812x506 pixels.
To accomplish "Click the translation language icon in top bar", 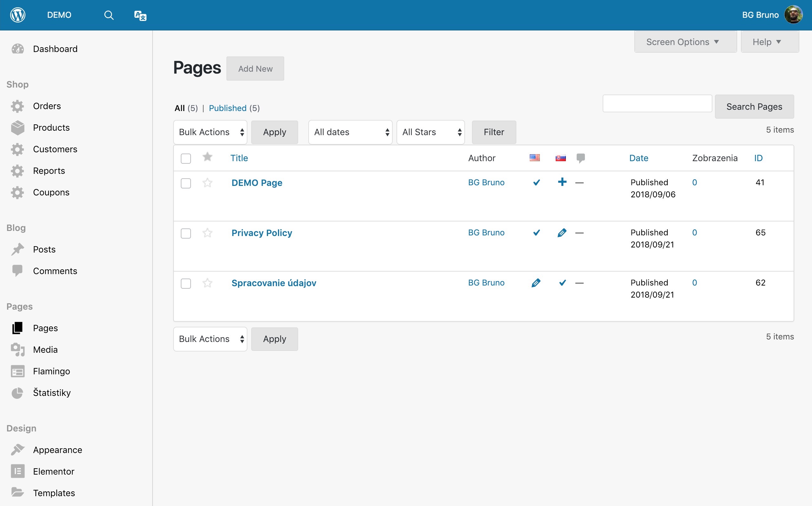I will pyautogui.click(x=140, y=16).
